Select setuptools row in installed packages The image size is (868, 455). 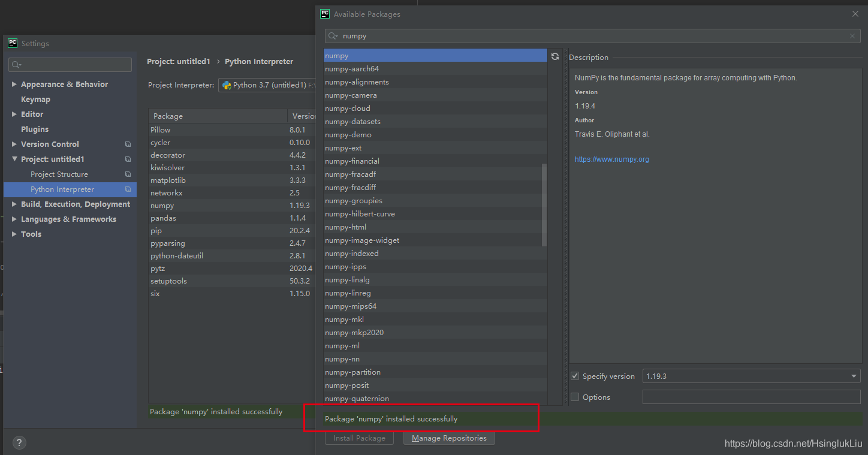click(x=232, y=281)
